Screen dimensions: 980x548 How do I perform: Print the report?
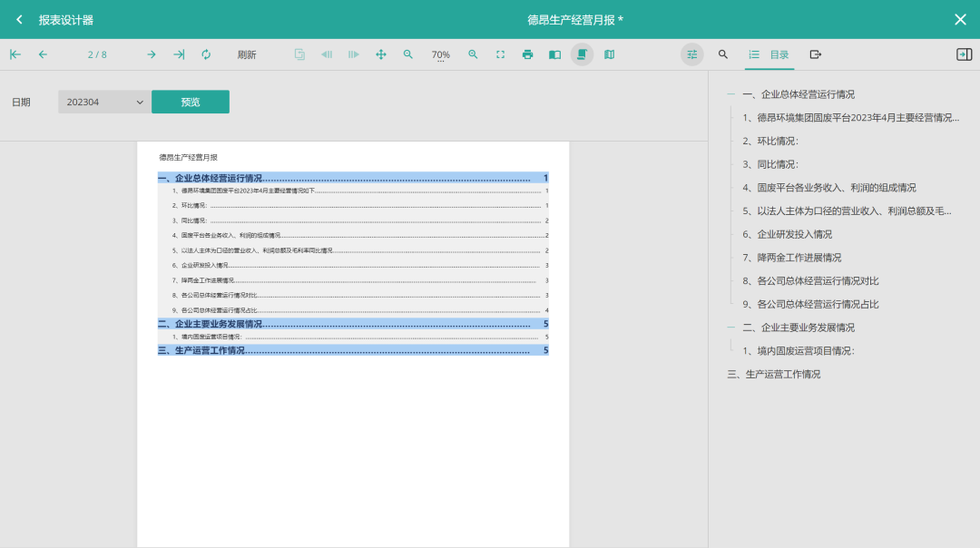point(527,54)
